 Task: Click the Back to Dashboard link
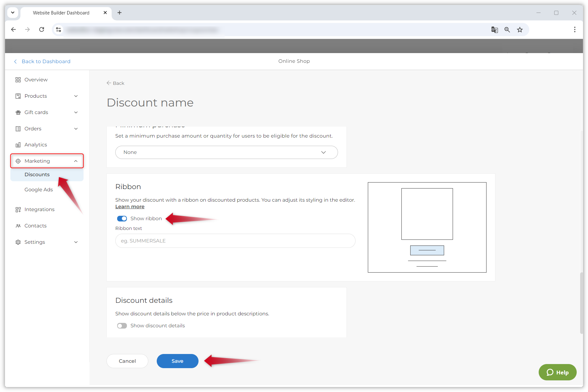[46, 62]
